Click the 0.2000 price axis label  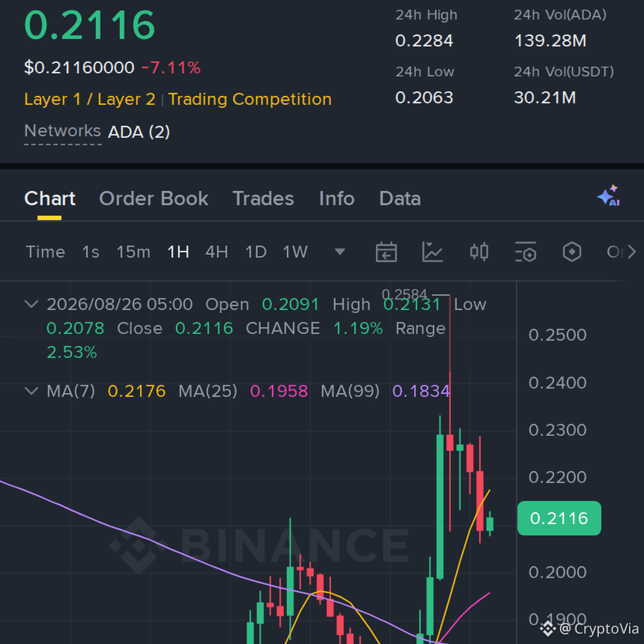558,572
